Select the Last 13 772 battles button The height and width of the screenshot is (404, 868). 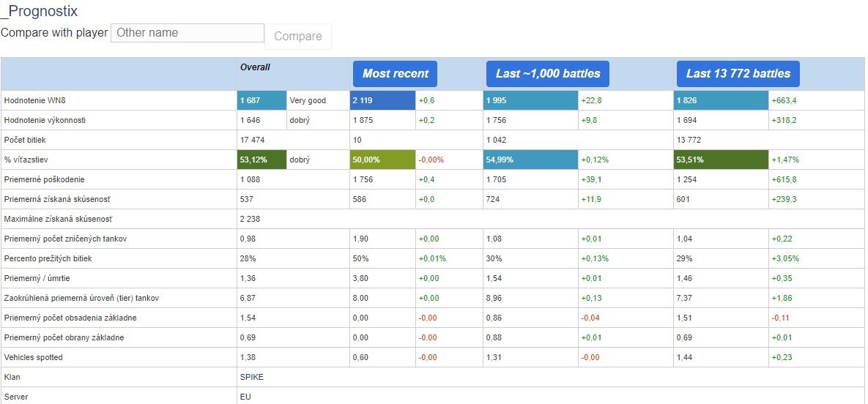738,74
